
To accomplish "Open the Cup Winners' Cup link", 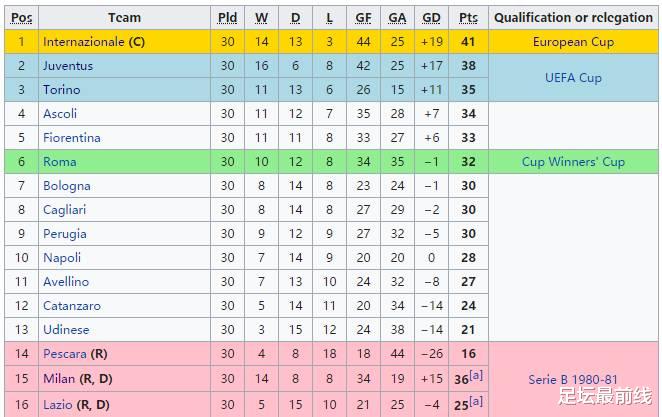I will (573, 162).
